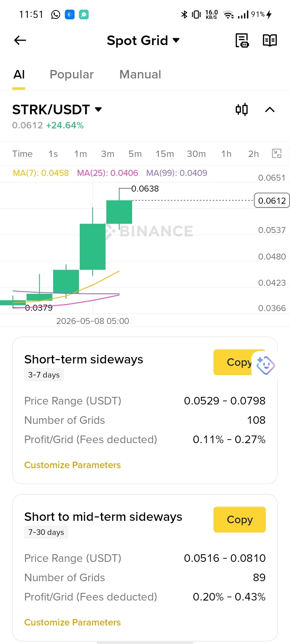Open the AI assistant robot icon

click(x=265, y=365)
